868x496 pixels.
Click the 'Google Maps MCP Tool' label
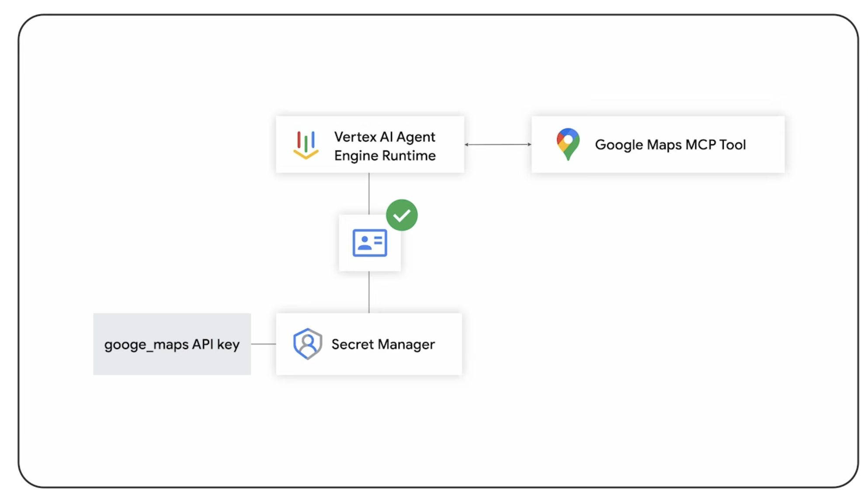(670, 145)
